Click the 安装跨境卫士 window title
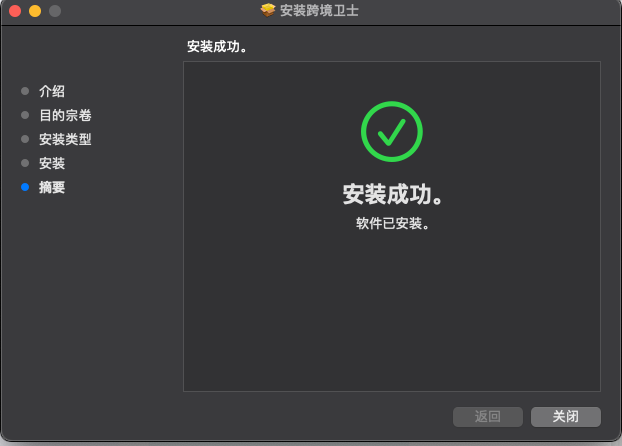The width and height of the screenshot is (622, 446). point(319,11)
